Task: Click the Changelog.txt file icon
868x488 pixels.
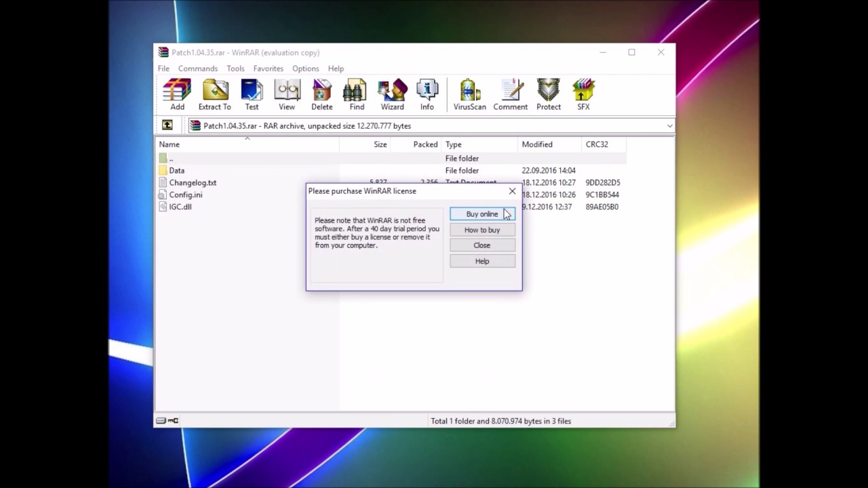Action: click(x=163, y=183)
